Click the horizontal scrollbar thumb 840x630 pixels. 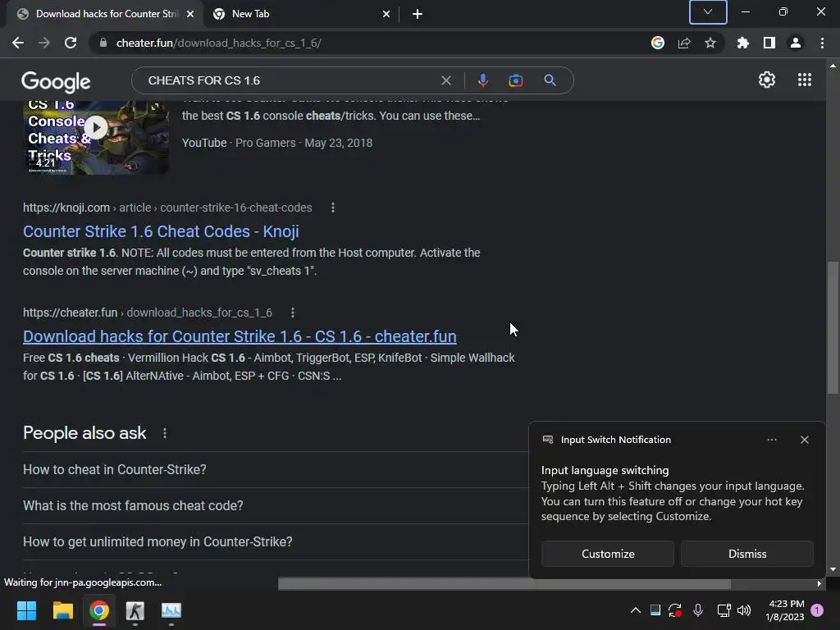[x=504, y=583]
